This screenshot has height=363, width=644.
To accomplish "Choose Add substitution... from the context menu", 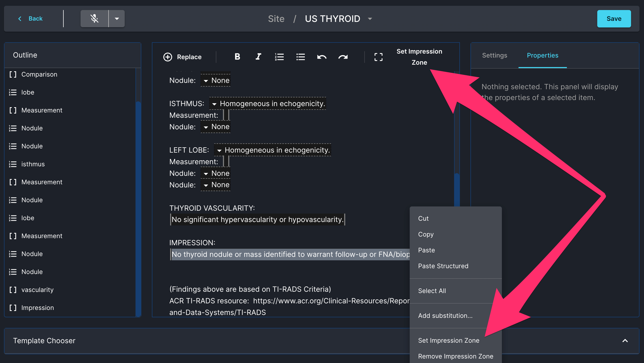I will 456,316.
